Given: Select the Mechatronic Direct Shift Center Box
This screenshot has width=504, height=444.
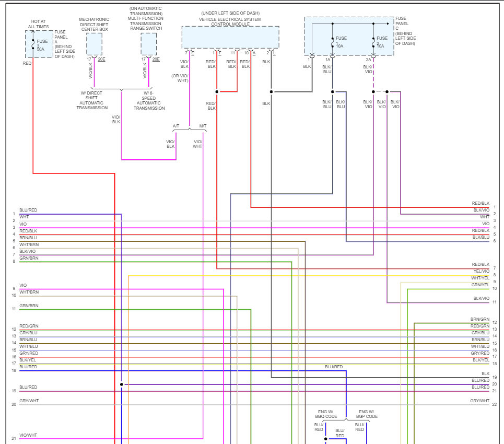Looking at the screenshot, I should (x=93, y=44).
